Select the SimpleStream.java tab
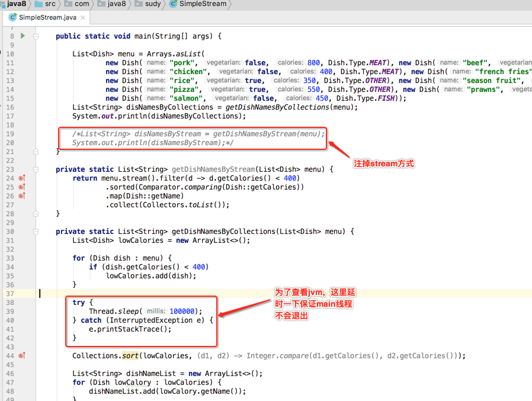The width and height of the screenshot is (532, 401). point(47,17)
